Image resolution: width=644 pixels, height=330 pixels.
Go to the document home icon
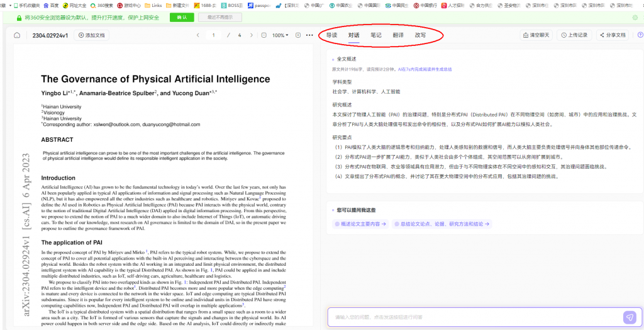[x=17, y=35]
